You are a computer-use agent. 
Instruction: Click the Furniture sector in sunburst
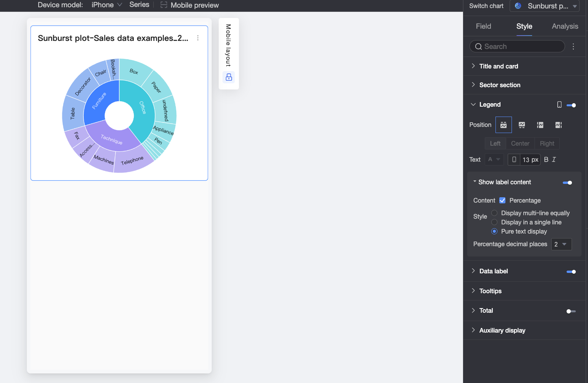pyautogui.click(x=99, y=101)
